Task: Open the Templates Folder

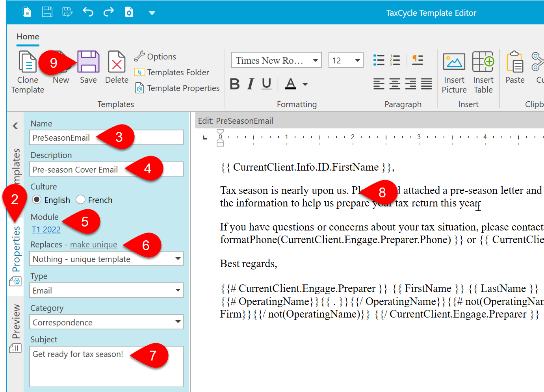Action: click(171, 72)
